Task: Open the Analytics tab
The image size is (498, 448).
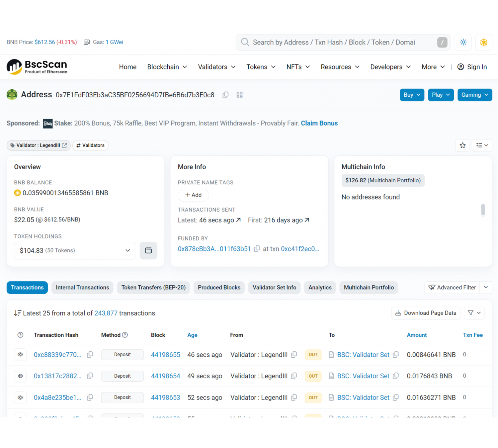Action: (320, 288)
